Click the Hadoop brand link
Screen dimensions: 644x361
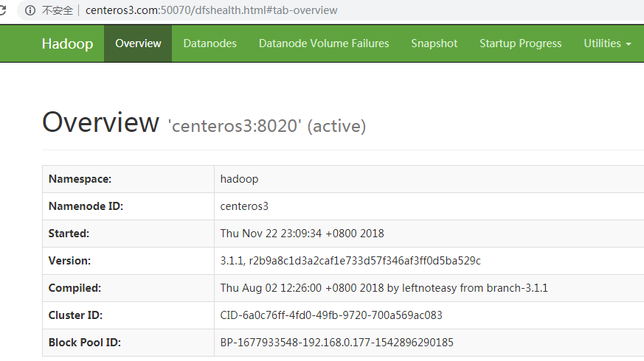[67, 43]
